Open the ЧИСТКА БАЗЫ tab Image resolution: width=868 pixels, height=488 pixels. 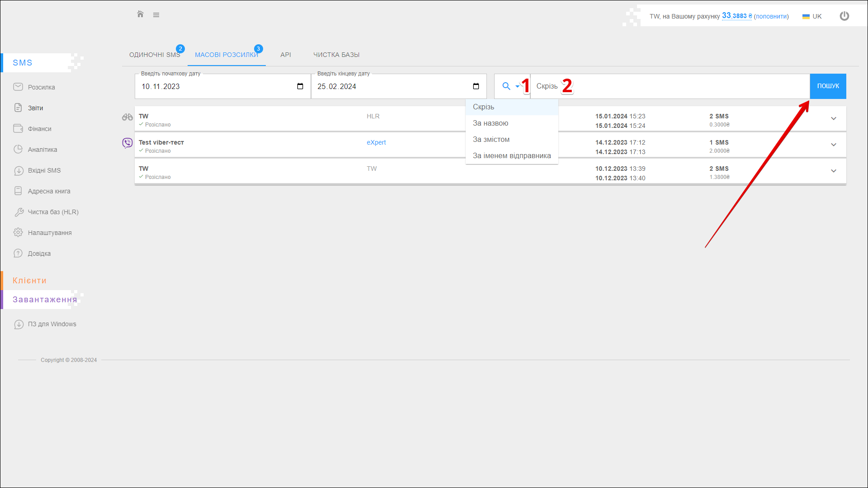pyautogui.click(x=336, y=55)
